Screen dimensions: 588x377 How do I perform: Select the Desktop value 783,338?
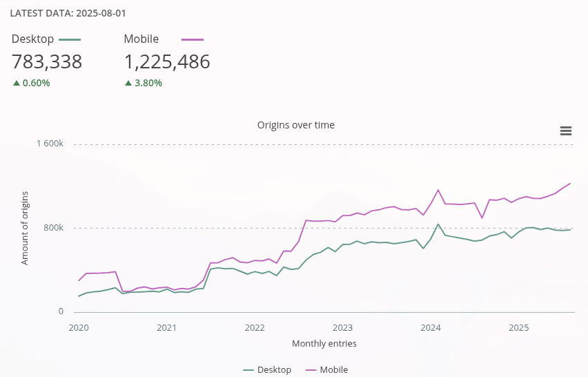click(47, 62)
